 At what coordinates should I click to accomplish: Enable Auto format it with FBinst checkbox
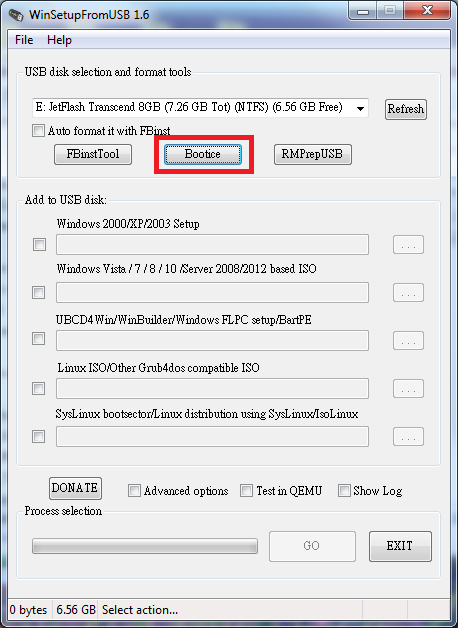click(x=38, y=131)
